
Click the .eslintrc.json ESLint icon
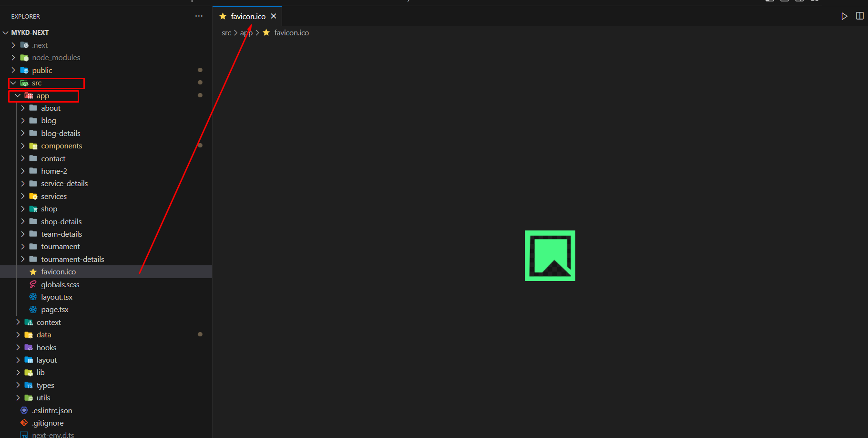coord(24,410)
